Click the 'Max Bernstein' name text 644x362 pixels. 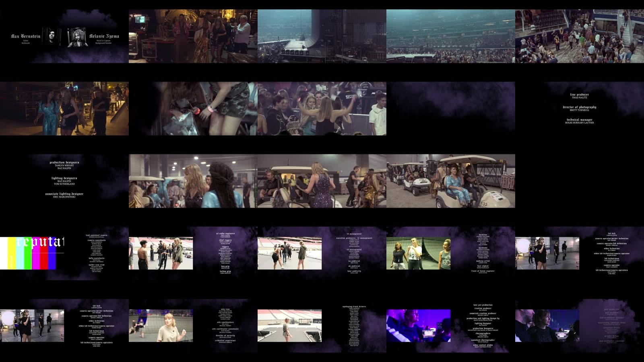click(x=26, y=36)
